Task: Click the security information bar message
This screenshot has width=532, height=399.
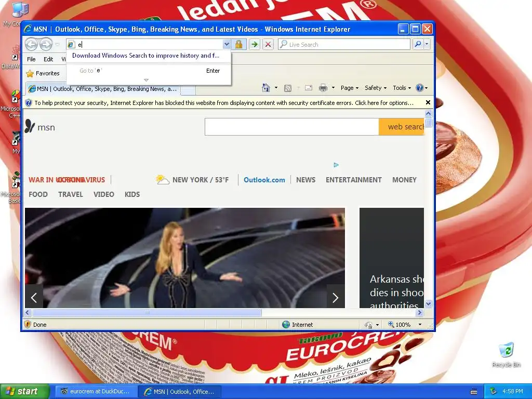Action: click(x=224, y=103)
